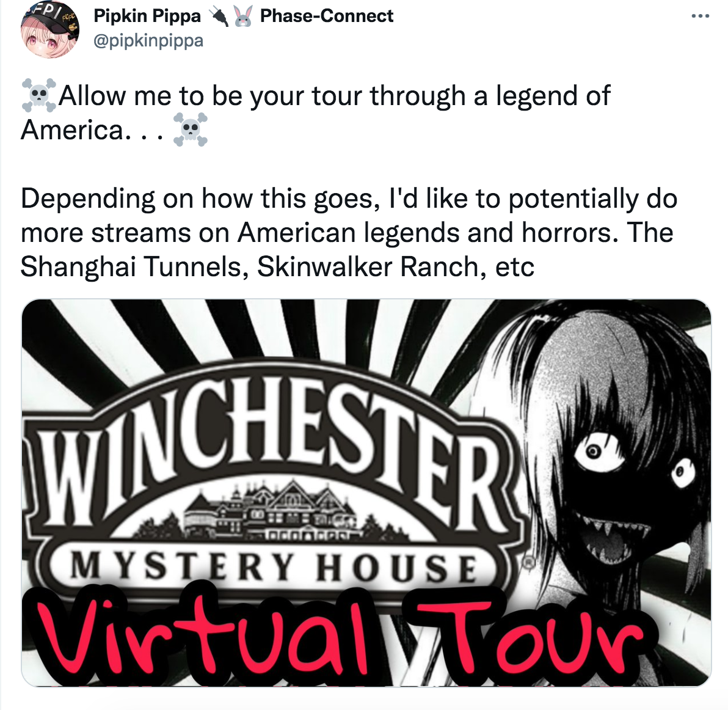Open the Winchester Mystery House tweet image

366,492
